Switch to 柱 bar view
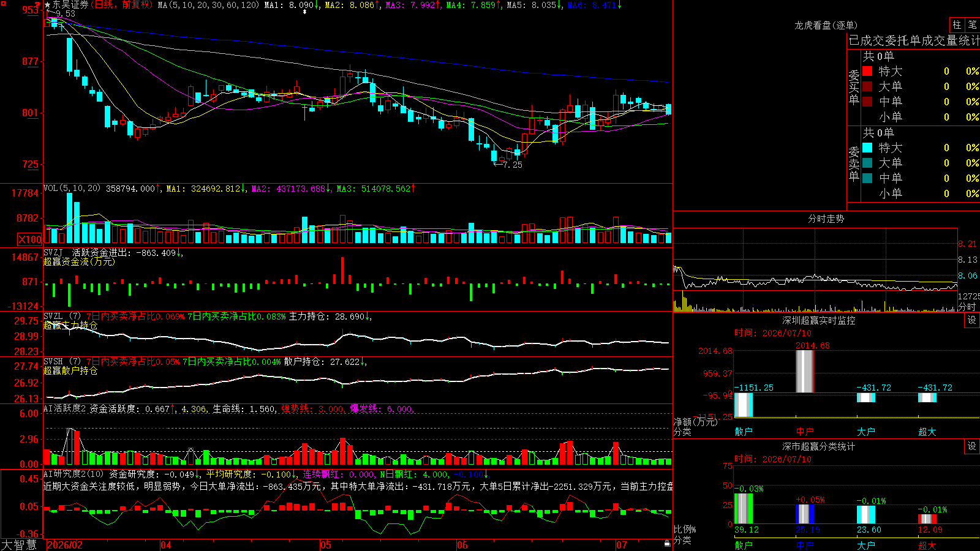The height and width of the screenshot is (551, 980). tap(956, 25)
